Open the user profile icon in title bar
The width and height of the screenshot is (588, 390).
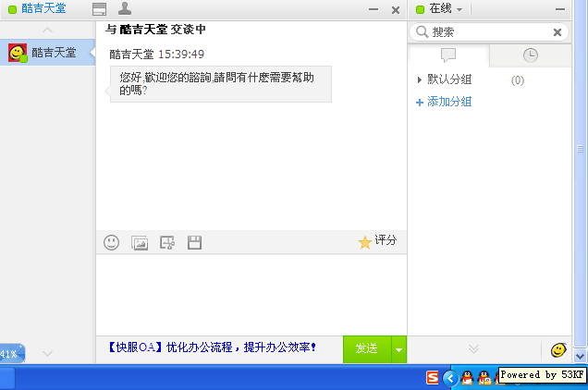[125, 8]
